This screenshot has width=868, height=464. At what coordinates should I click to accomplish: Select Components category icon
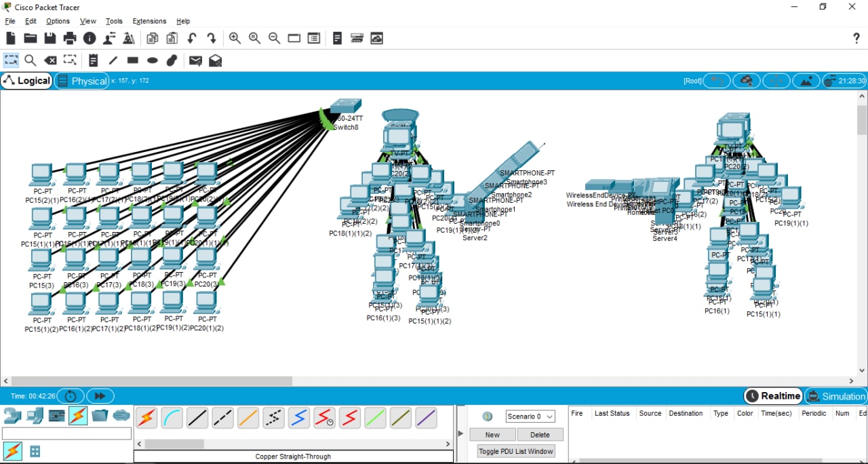coord(57,415)
